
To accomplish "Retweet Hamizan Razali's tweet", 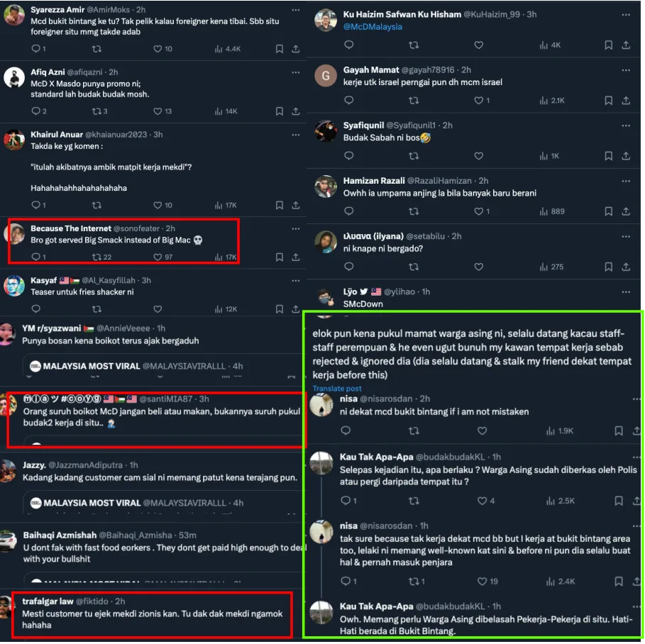I will (414, 211).
